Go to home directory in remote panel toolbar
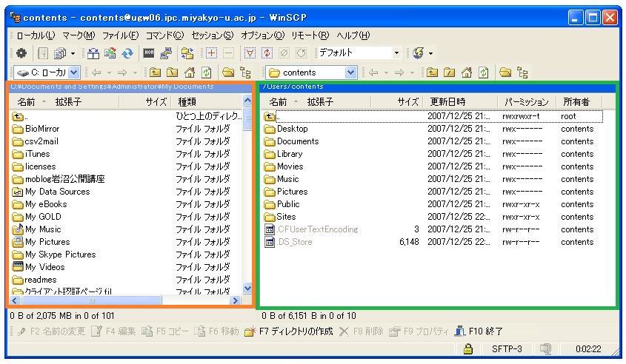 [466, 73]
